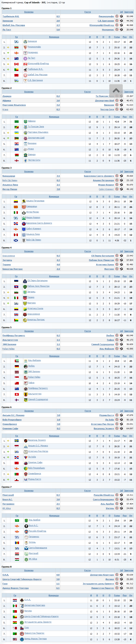This screenshot has width=136, height=644.
Task: Open Дарида home team link in Group 2
Action: tap(7, 96)
